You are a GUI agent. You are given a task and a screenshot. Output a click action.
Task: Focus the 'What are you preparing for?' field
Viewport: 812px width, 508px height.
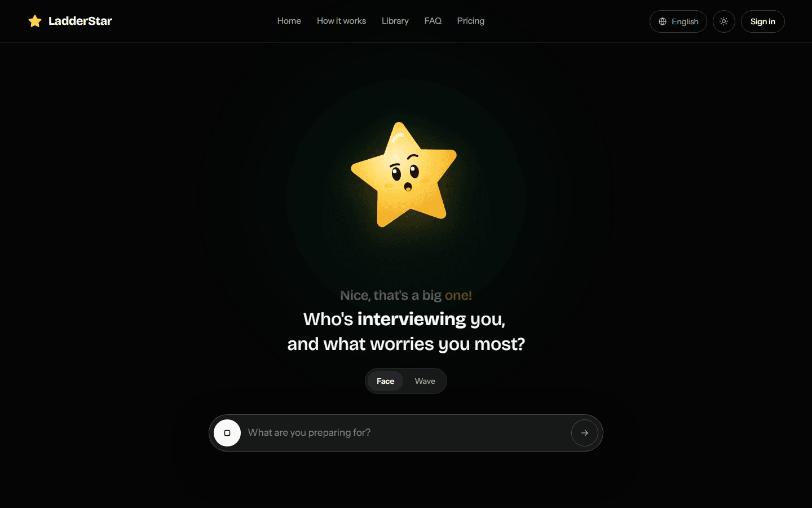coord(406,432)
